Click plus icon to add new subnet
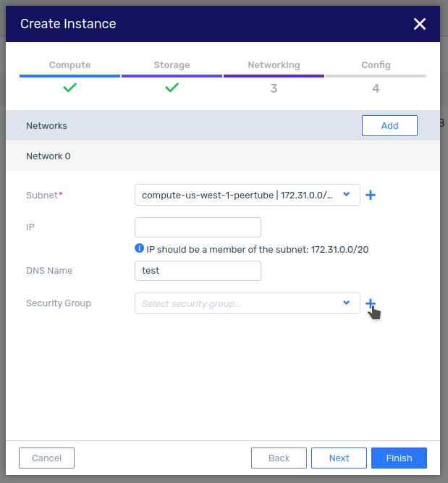This screenshot has height=483, width=448. (x=371, y=195)
